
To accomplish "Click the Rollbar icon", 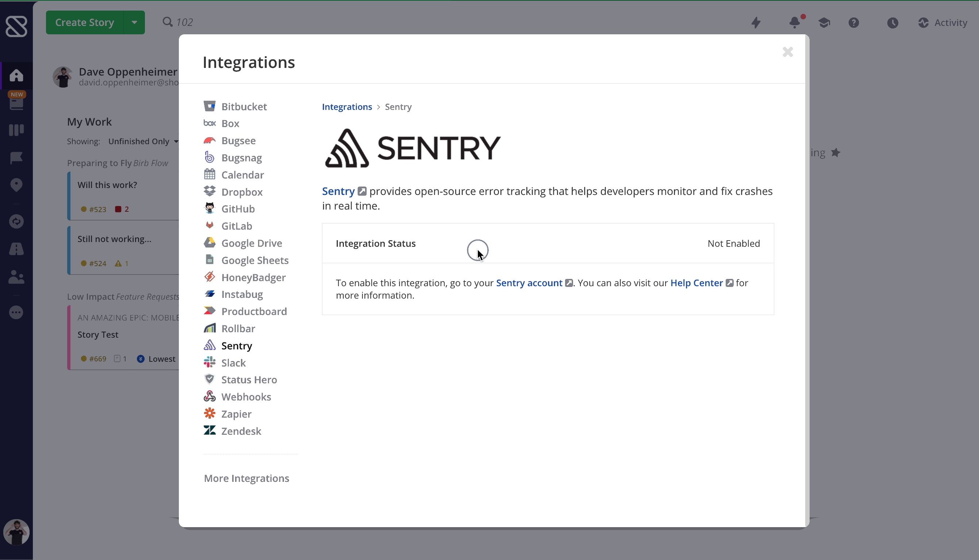I will coord(210,328).
